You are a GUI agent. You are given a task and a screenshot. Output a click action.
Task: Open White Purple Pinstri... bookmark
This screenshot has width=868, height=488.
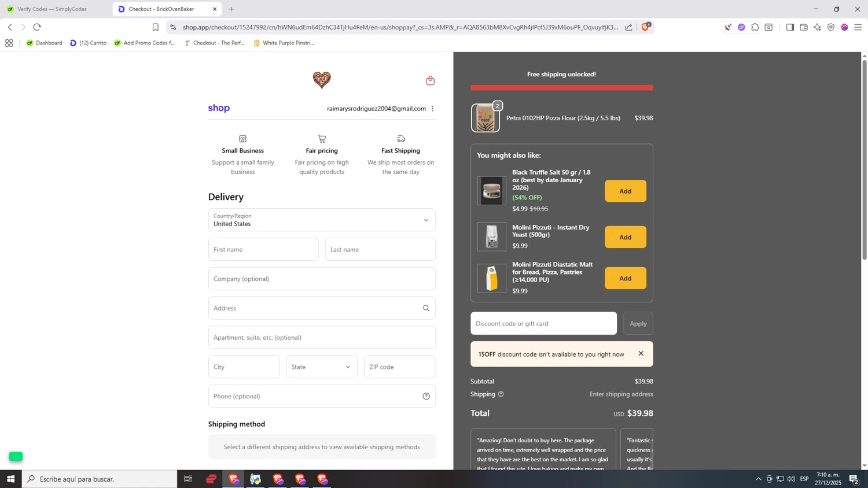pos(284,43)
